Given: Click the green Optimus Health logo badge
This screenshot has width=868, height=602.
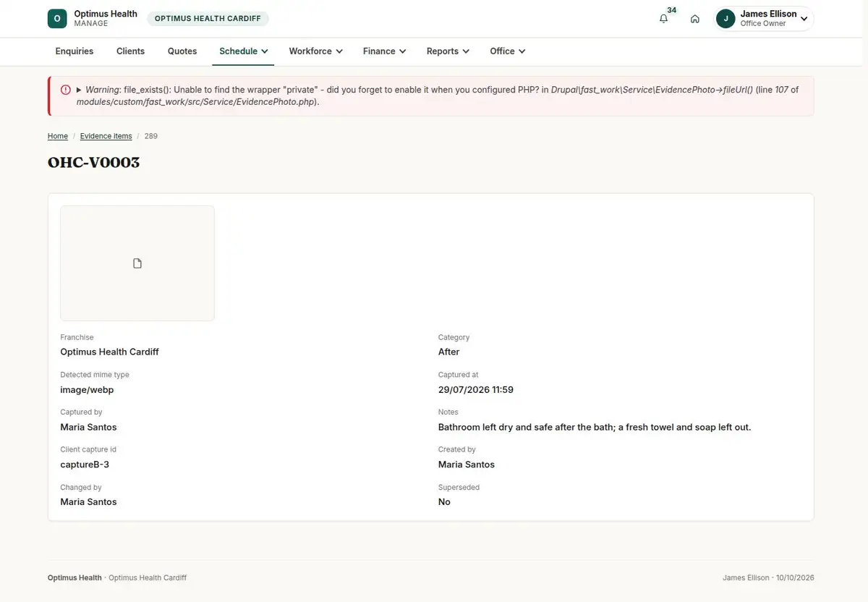Looking at the screenshot, I should tap(57, 19).
